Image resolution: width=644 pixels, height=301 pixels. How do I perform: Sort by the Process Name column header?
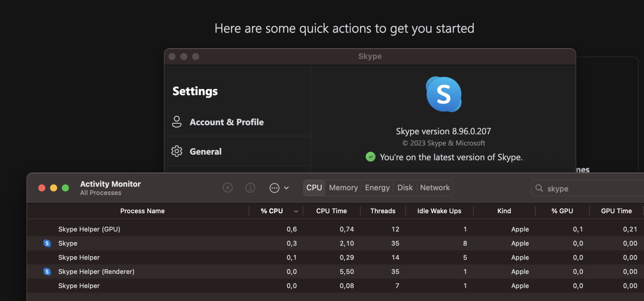(x=142, y=211)
